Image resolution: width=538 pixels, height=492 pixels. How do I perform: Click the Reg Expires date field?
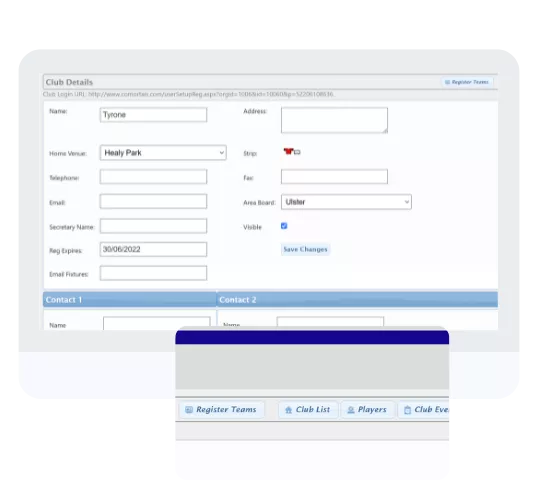click(x=153, y=249)
